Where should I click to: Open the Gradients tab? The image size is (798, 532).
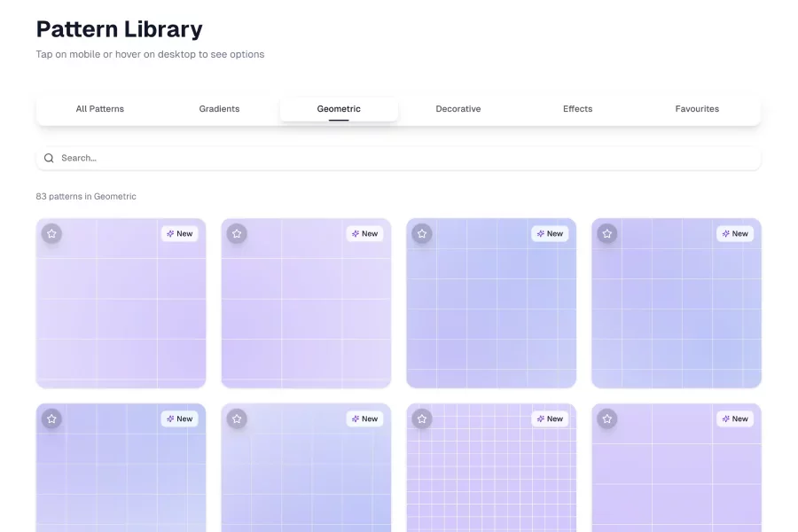(x=219, y=109)
